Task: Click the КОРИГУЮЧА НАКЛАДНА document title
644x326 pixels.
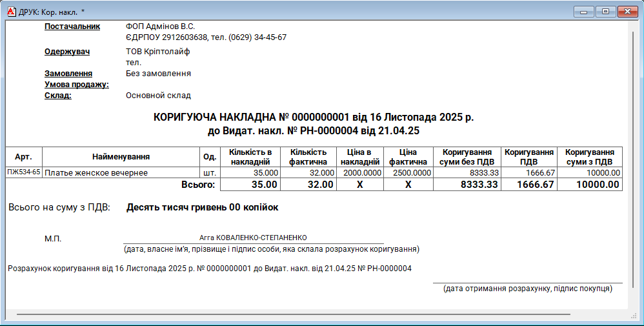Action: (x=313, y=117)
